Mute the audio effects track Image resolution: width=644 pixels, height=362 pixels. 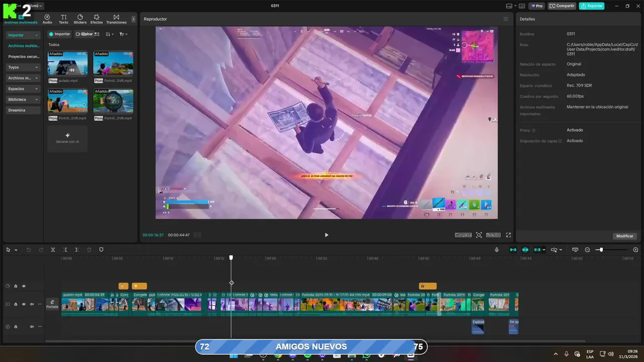point(32,326)
